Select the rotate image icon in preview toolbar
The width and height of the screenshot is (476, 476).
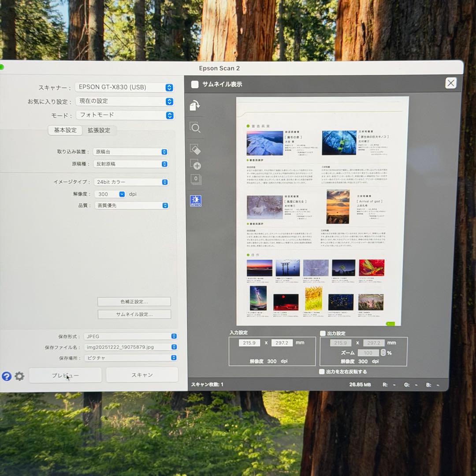pyautogui.click(x=195, y=105)
